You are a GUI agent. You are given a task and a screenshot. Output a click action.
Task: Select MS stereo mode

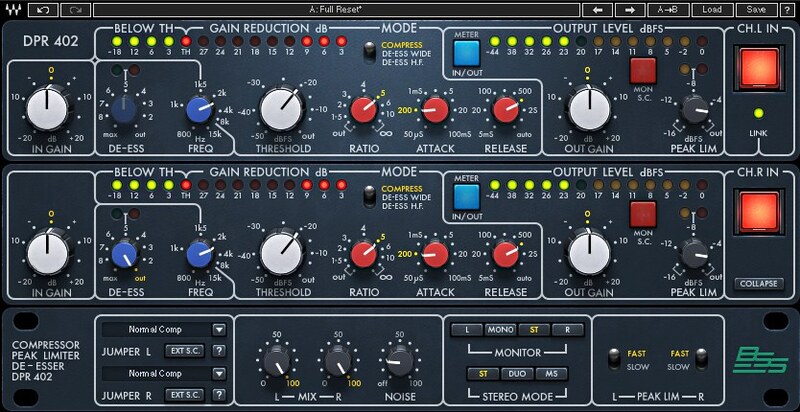tap(552, 374)
